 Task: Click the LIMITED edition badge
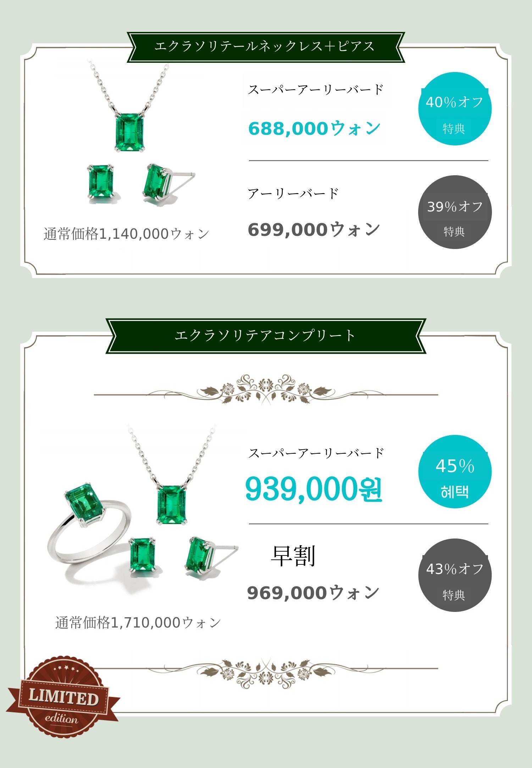pyautogui.click(x=63, y=697)
